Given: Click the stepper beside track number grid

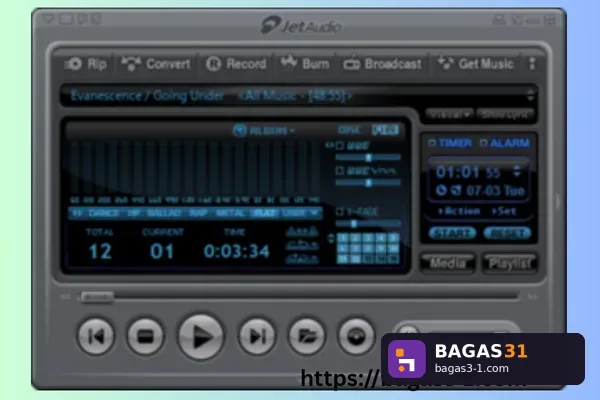Looking at the screenshot, I should pyautogui.click(x=331, y=238).
